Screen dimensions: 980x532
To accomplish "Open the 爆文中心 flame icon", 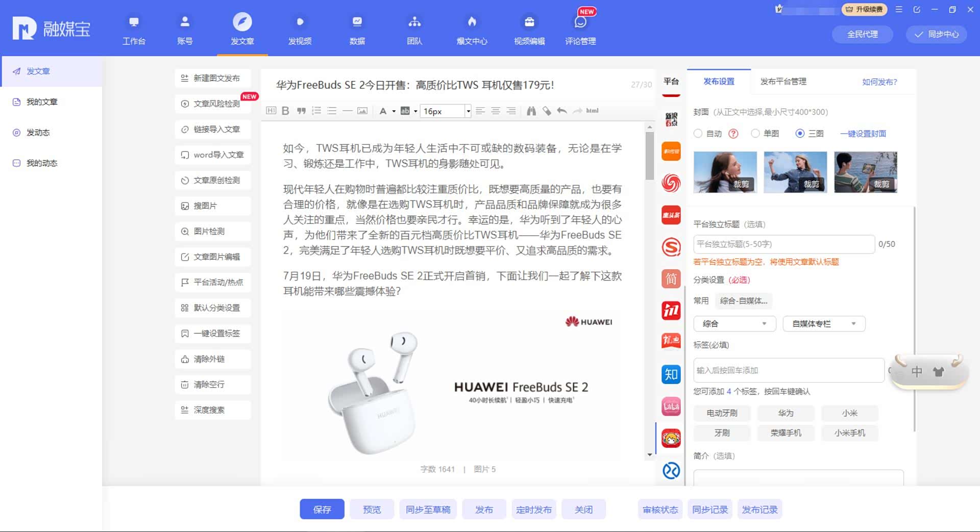I will 472,30.
